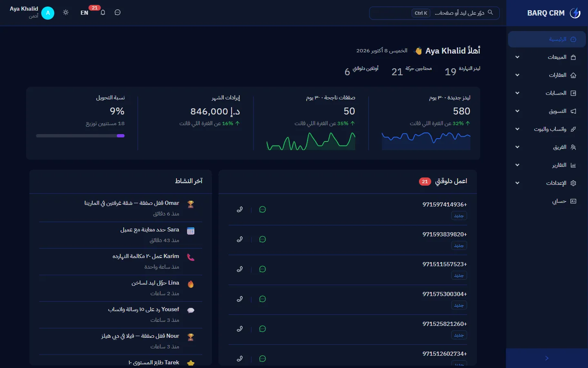
Task: Open the إيرادات الشهر revenue card
Action: (196, 123)
